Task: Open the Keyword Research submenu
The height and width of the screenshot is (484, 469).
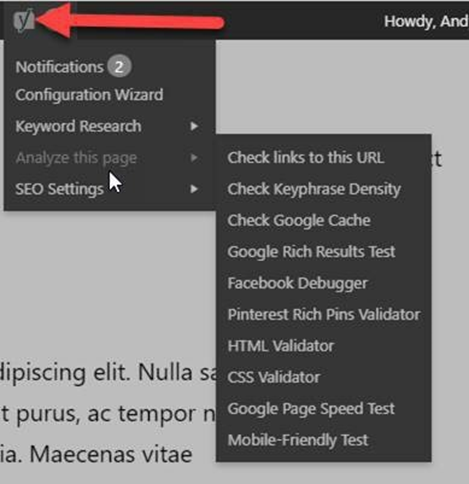Action: [78, 126]
